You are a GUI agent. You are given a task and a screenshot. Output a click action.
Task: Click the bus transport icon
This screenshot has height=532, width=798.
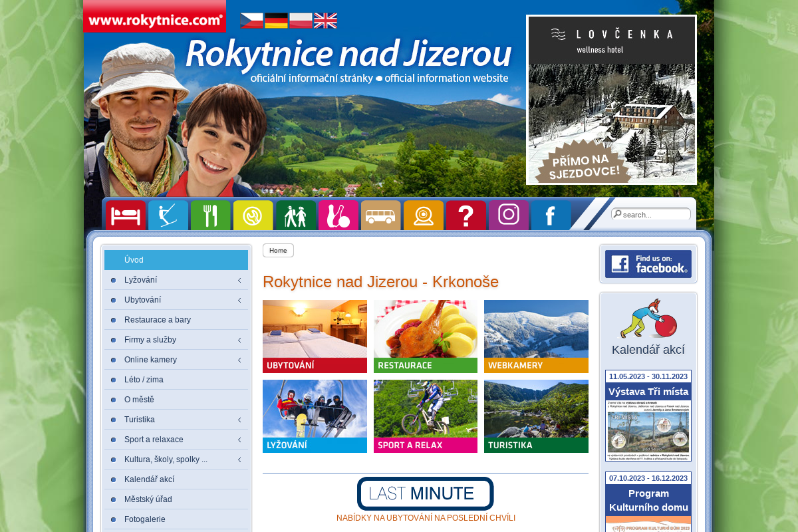pos(380,215)
